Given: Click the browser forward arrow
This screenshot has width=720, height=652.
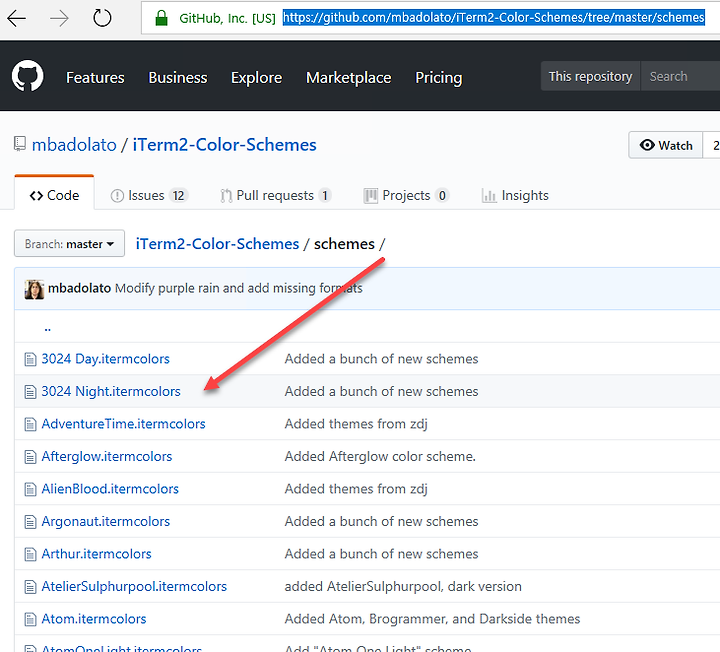Looking at the screenshot, I should (x=59, y=19).
